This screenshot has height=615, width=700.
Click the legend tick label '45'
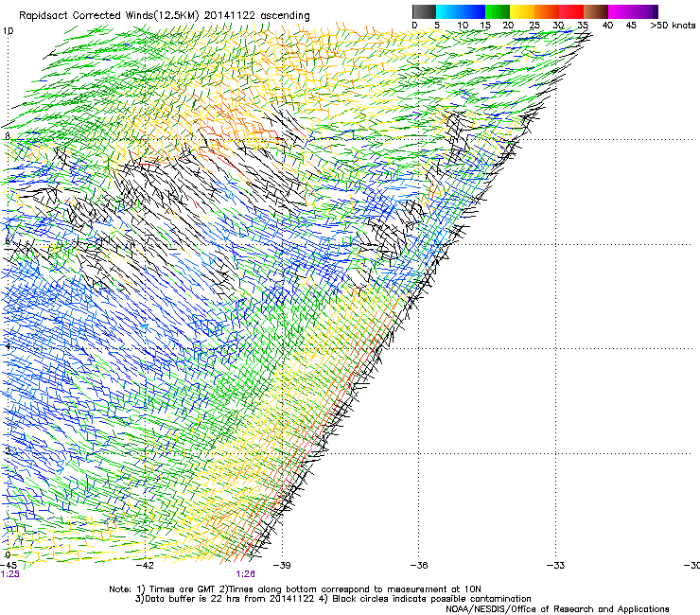pos(631,26)
